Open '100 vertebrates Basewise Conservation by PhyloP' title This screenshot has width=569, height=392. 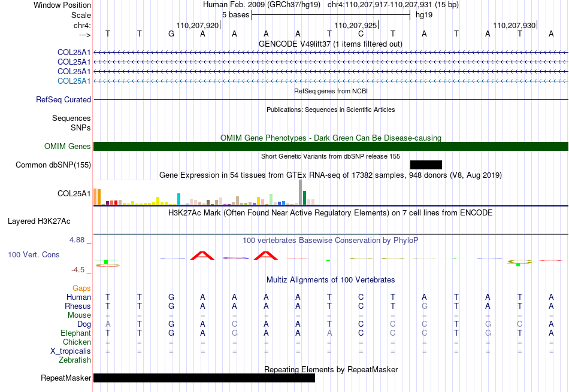click(x=330, y=240)
